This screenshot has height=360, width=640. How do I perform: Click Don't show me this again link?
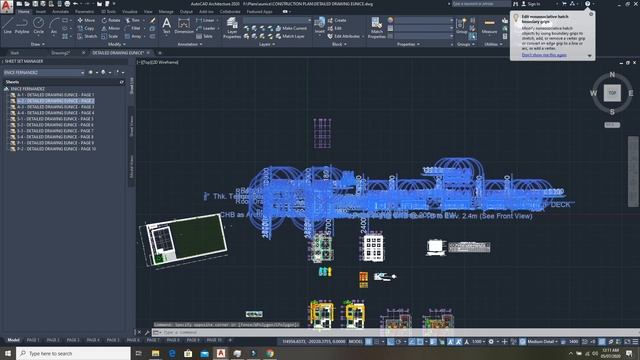click(544, 55)
